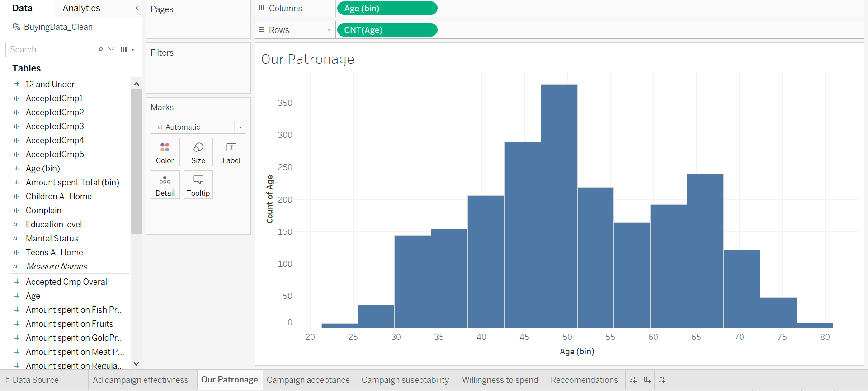The width and height of the screenshot is (868, 391).
Task: Click the Tables section heading
Action: tap(27, 68)
